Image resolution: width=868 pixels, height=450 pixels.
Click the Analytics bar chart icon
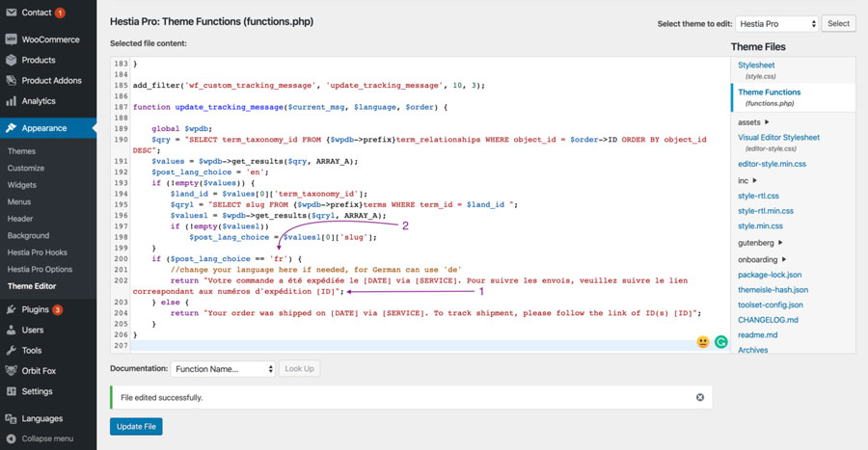(11, 101)
